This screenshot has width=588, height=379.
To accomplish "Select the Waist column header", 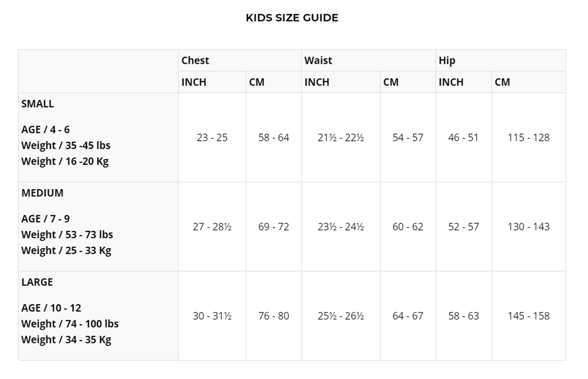I will (x=318, y=61).
